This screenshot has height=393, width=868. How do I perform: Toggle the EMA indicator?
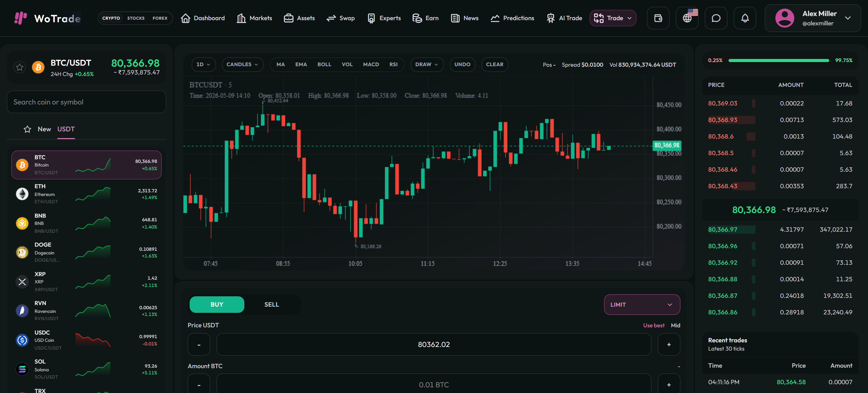coord(301,64)
